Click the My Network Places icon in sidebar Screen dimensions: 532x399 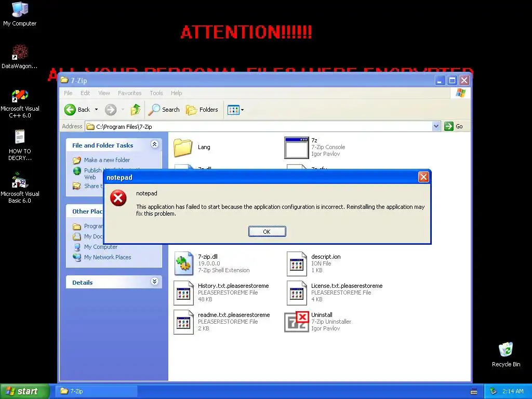pyautogui.click(x=77, y=257)
